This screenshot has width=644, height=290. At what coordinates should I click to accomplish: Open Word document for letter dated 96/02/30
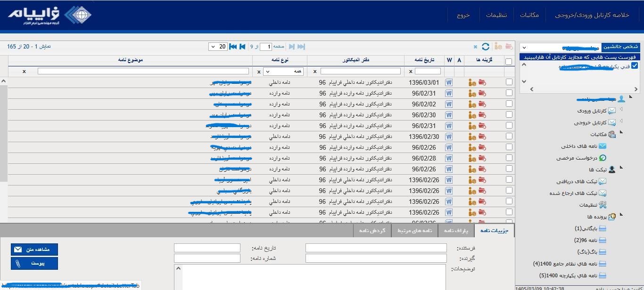(x=449, y=115)
